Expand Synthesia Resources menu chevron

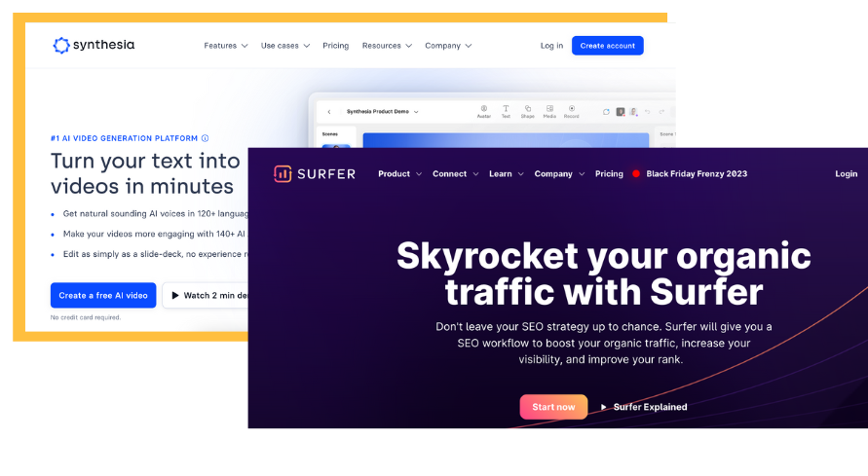point(408,46)
